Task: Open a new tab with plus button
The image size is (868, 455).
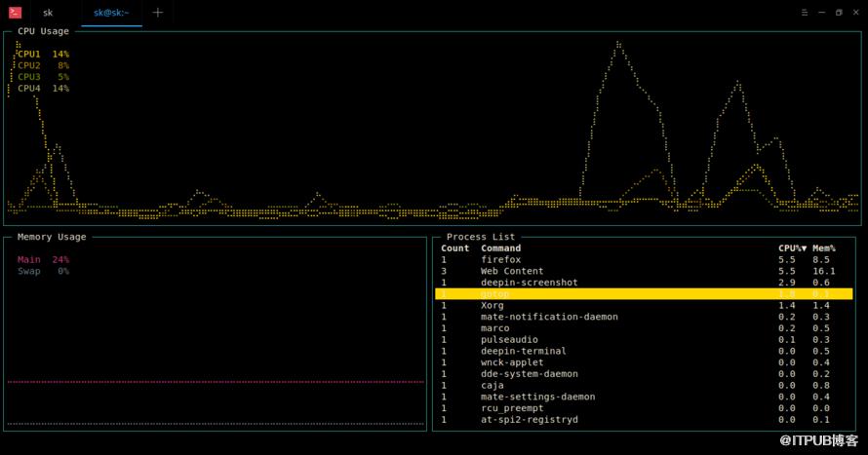Action: click(x=158, y=12)
